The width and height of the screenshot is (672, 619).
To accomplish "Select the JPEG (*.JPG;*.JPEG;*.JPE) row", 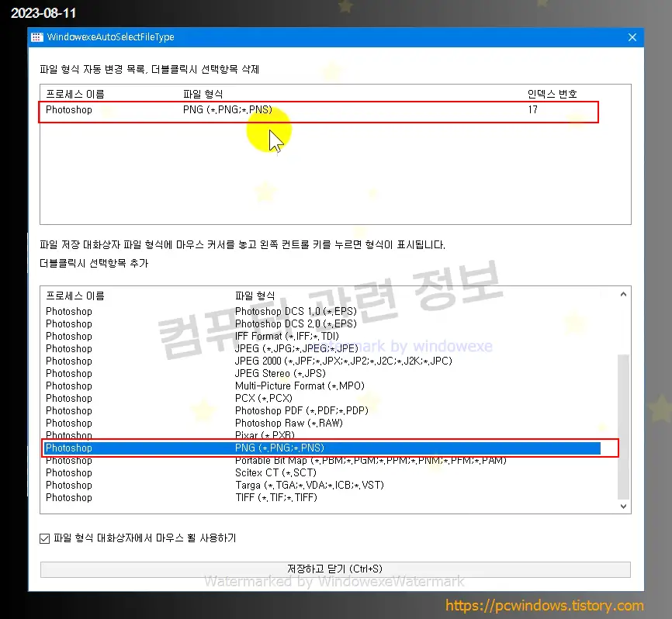I will [323, 349].
